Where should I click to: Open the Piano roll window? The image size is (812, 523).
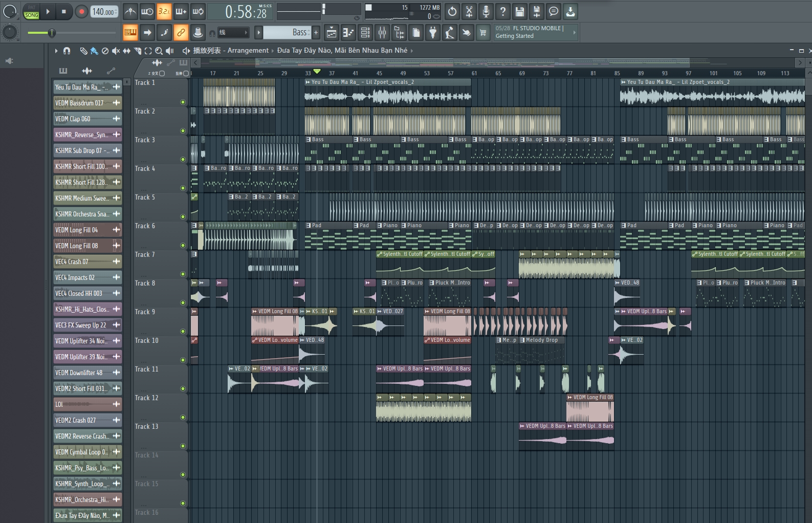[348, 33]
